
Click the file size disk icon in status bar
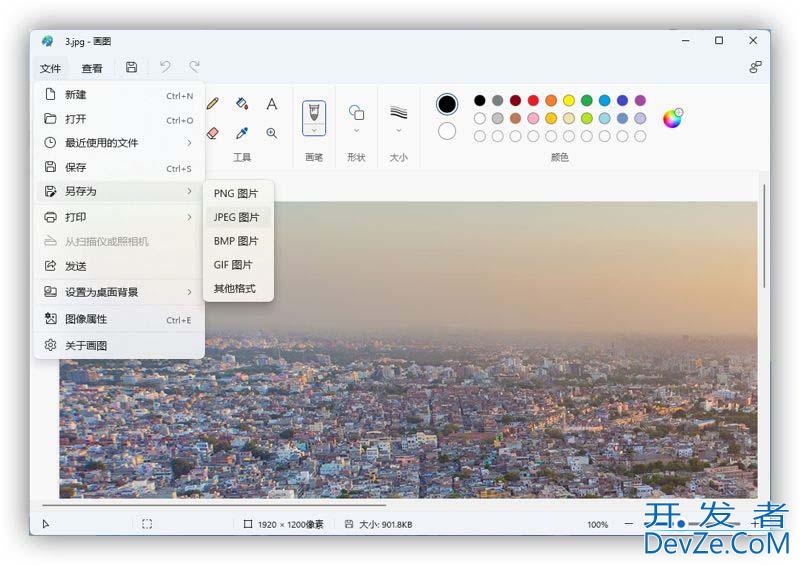[349, 524]
